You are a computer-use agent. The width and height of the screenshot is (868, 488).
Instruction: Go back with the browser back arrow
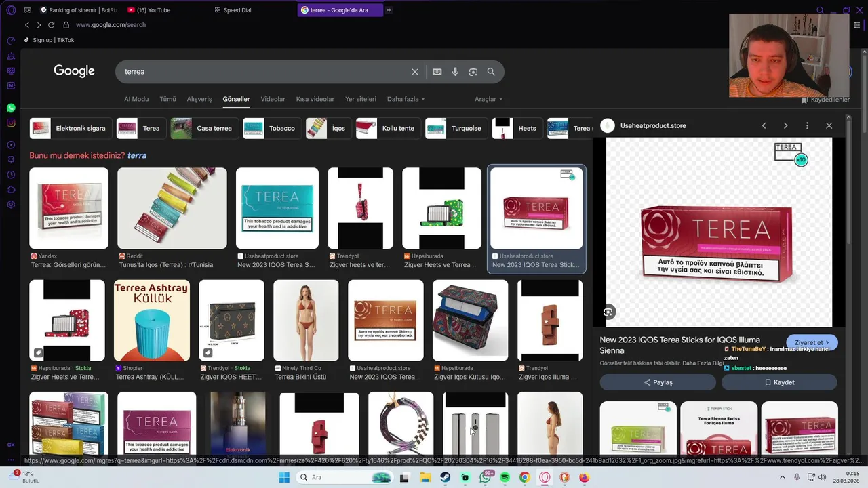27,25
